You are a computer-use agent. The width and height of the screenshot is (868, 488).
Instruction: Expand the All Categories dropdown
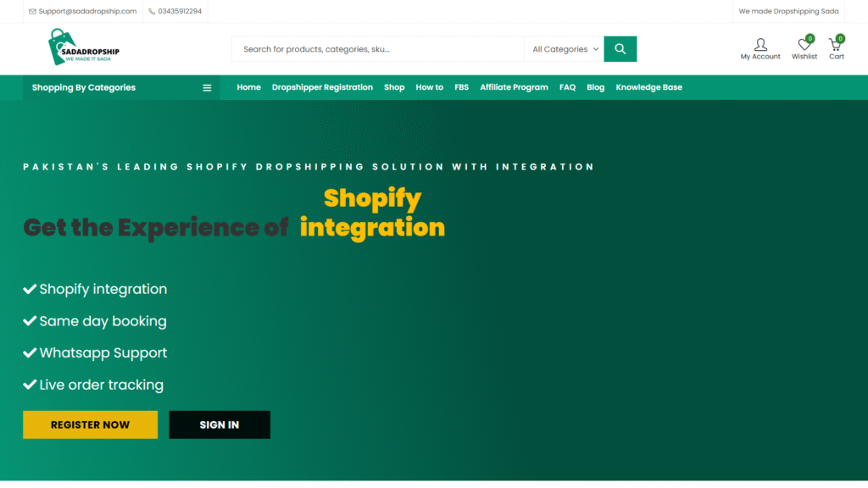point(565,49)
